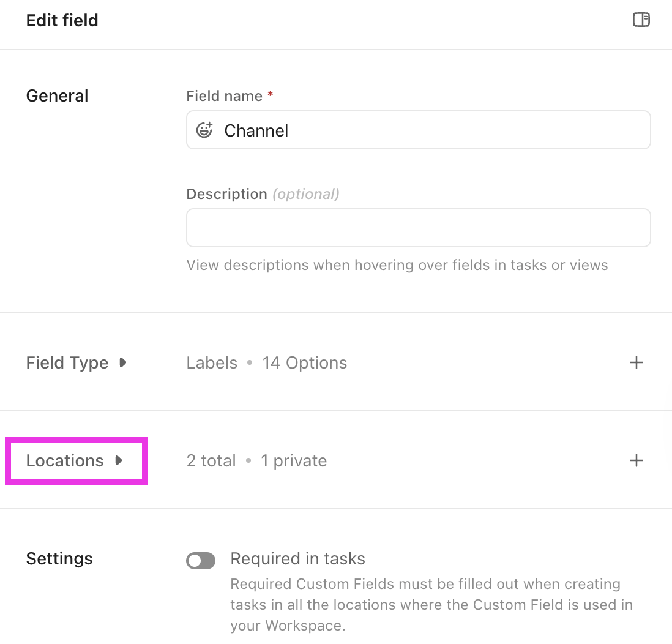Expand the Locations disclosure triangle
This screenshot has height=644, width=672.
(119, 460)
